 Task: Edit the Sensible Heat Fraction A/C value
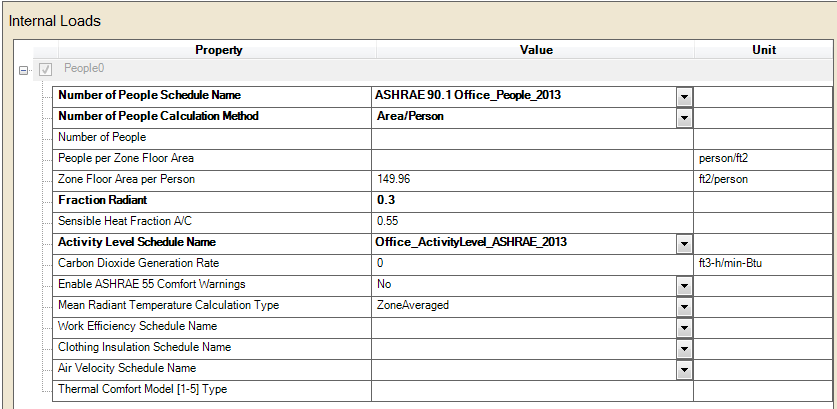click(532, 221)
